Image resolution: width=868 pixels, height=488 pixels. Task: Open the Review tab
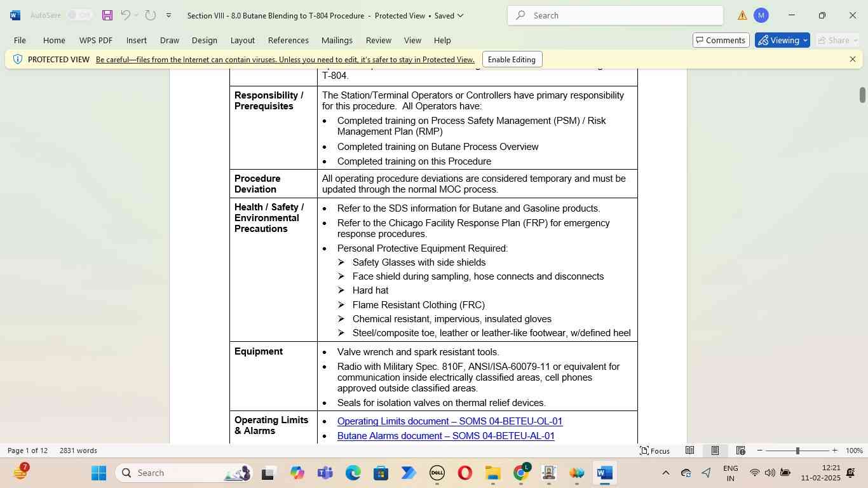(379, 40)
